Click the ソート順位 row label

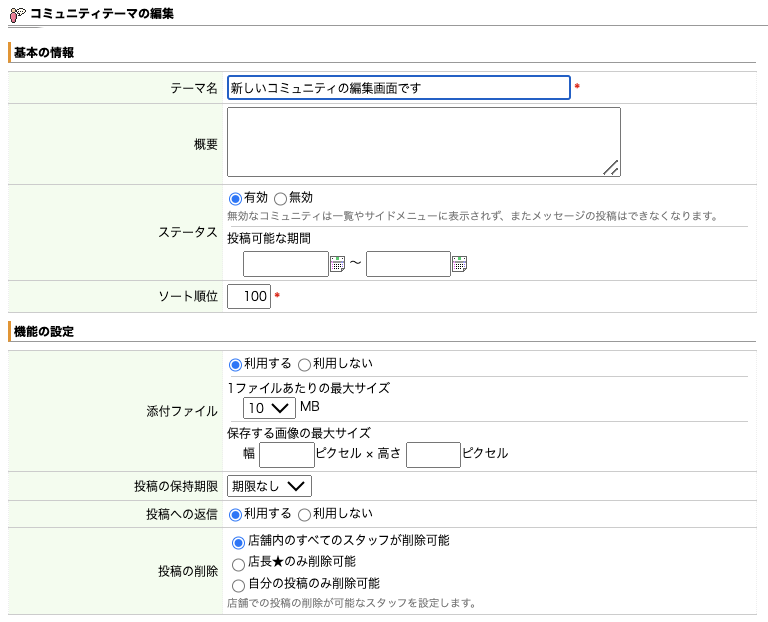click(188, 296)
